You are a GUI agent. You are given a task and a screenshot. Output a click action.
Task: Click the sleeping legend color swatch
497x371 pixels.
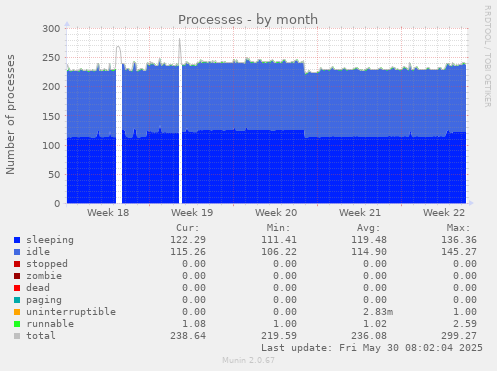click(x=17, y=240)
